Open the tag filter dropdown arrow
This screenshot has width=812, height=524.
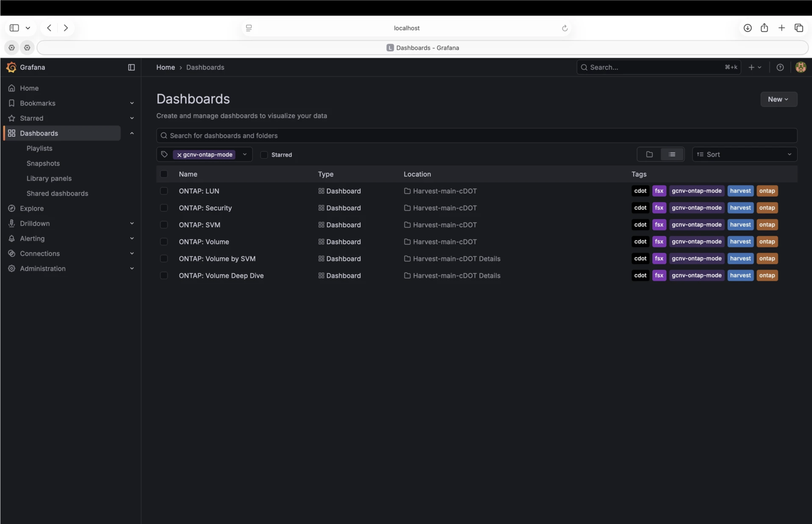[244, 154]
